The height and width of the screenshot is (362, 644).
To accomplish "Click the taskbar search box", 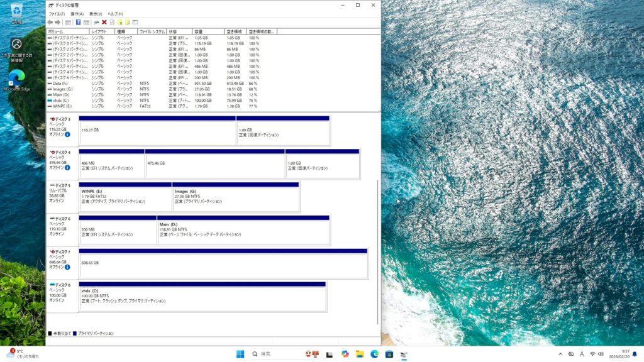I will pyautogui.click(x=275, y=354).
